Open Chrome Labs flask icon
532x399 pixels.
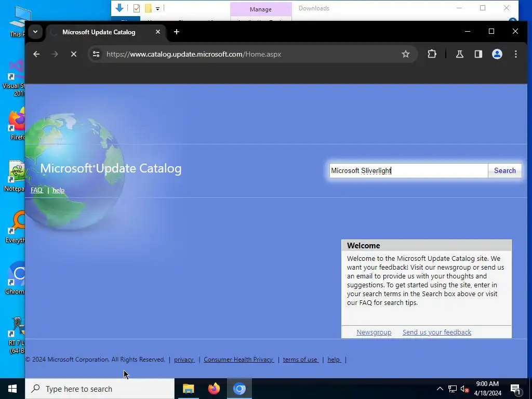tap(459, 54)
